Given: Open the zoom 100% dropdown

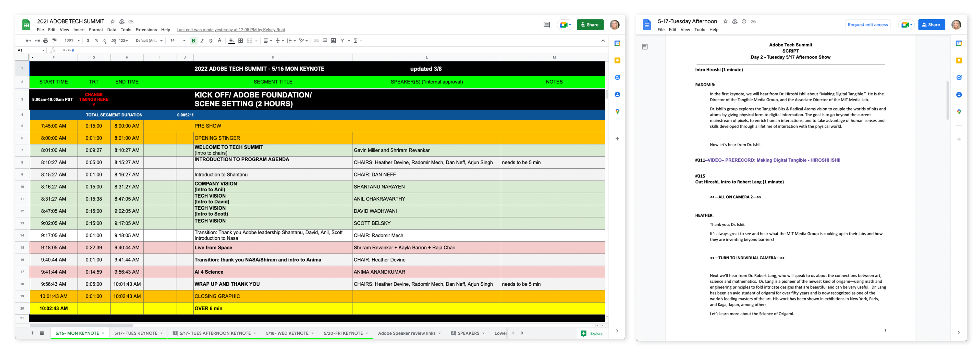Looking at the screenshot, I should click(72, 41).
